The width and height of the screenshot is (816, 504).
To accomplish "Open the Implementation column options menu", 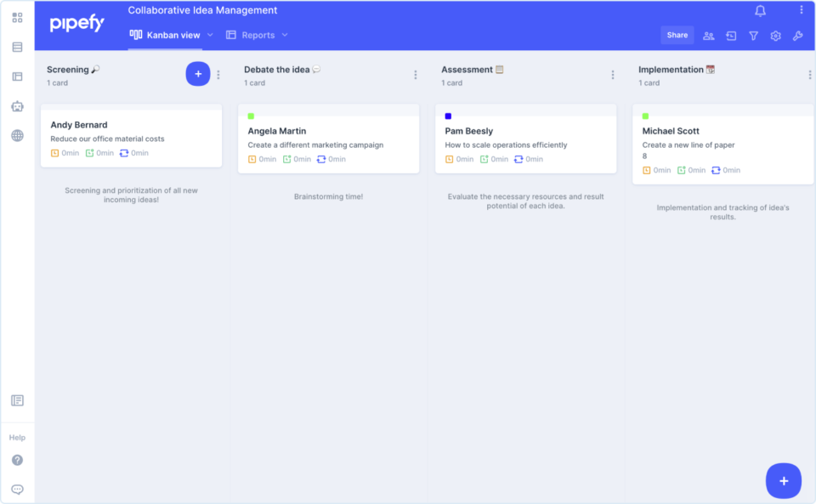I will coord(811,74).
